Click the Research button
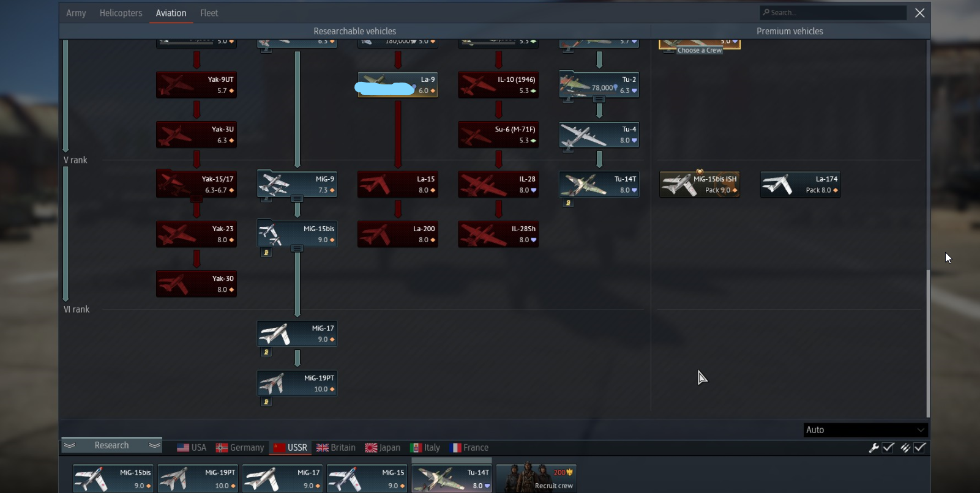 111,445
